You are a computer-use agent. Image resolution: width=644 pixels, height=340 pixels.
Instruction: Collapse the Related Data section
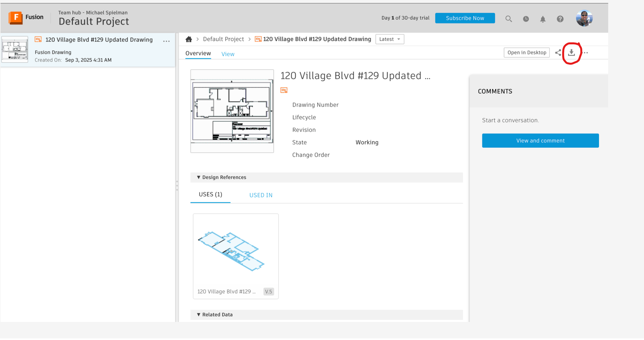coord(198,315)
